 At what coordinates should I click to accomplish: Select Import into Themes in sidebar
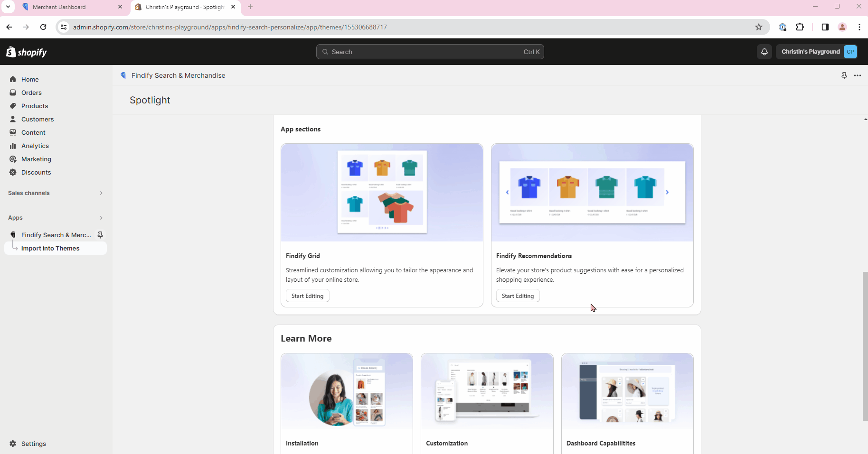[x=55, y=248]
